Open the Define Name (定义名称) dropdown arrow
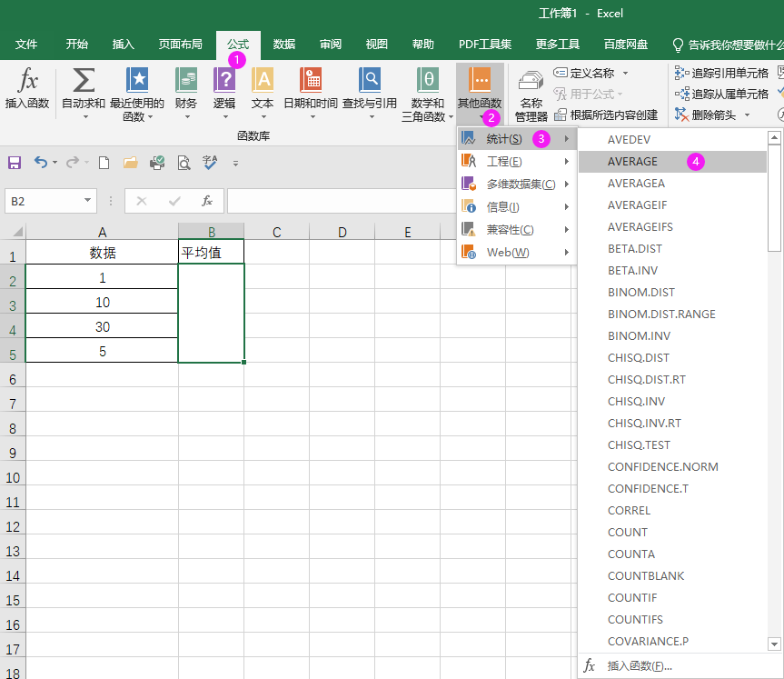This screenshot has width=784, height=679. pos(626,74)
